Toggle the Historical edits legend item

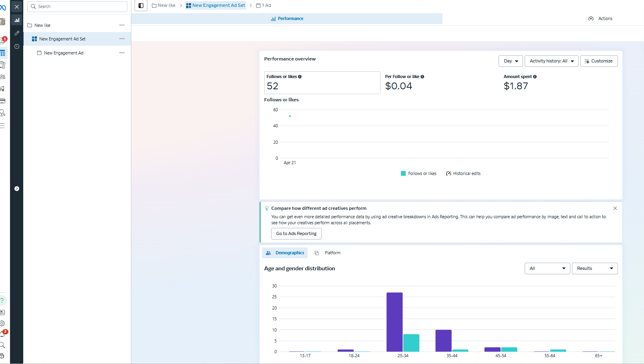tap(463, 173)
